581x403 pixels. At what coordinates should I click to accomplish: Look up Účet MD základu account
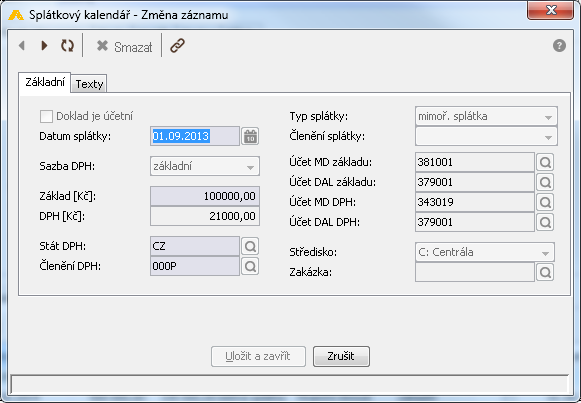coord(545,162)
